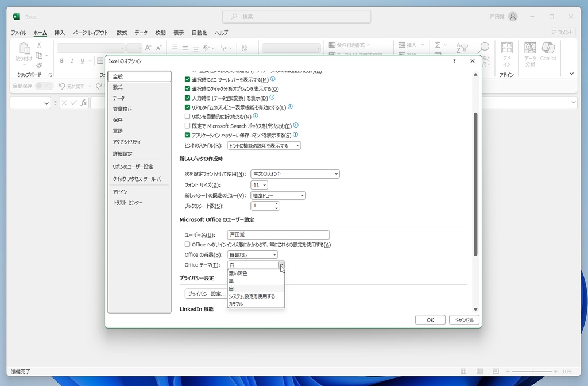The image size is (588, 386).
Task: Click the Bottom Align icon in the ribbon
Action: [195, 48]
